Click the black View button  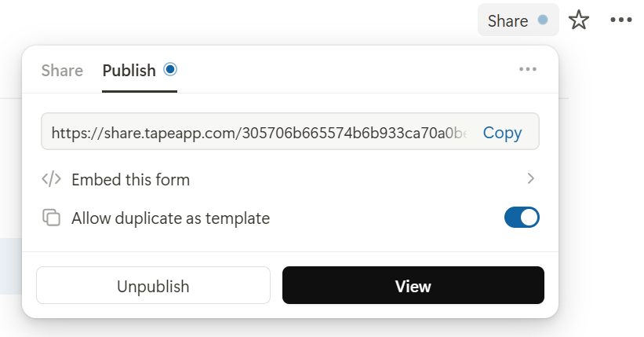413,286
